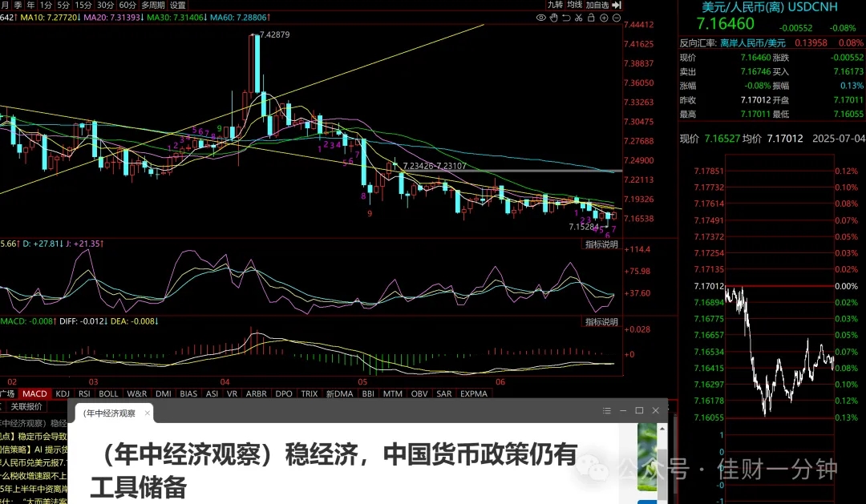
Task: Select the ARBR indicator tab
Action: coord(257,393)
